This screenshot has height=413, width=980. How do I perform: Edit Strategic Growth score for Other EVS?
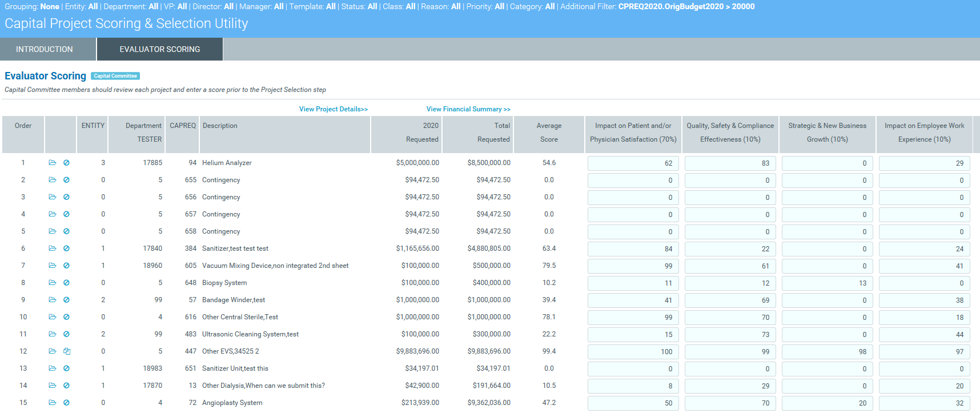[x=827, y=352]
